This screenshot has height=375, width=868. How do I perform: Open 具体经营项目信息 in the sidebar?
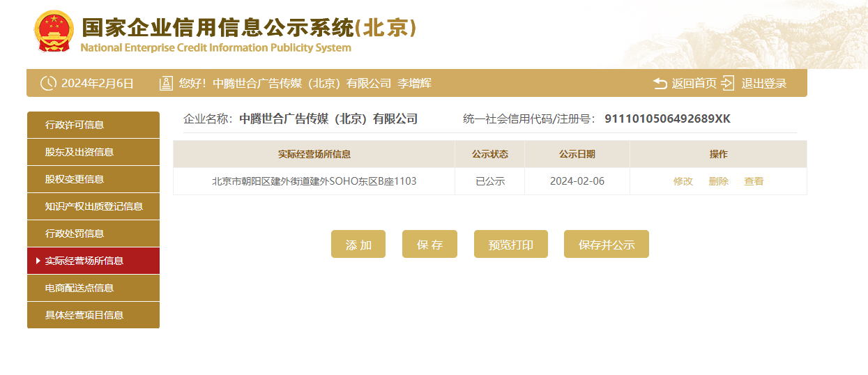[x=93, y=315]
